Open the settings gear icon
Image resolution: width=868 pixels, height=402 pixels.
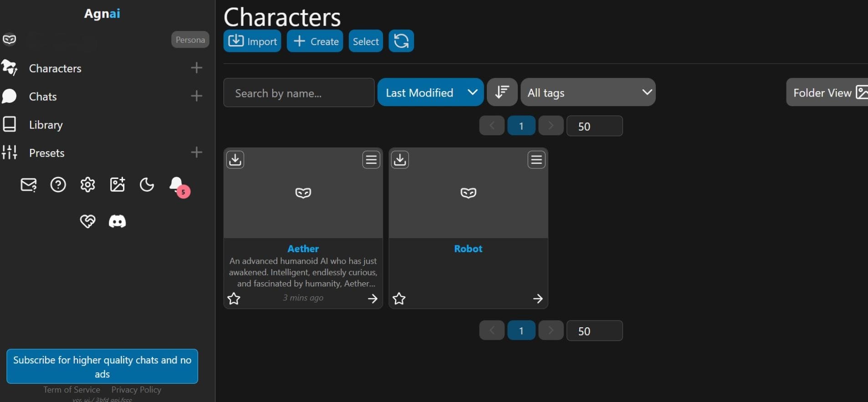tap(87, 185)
